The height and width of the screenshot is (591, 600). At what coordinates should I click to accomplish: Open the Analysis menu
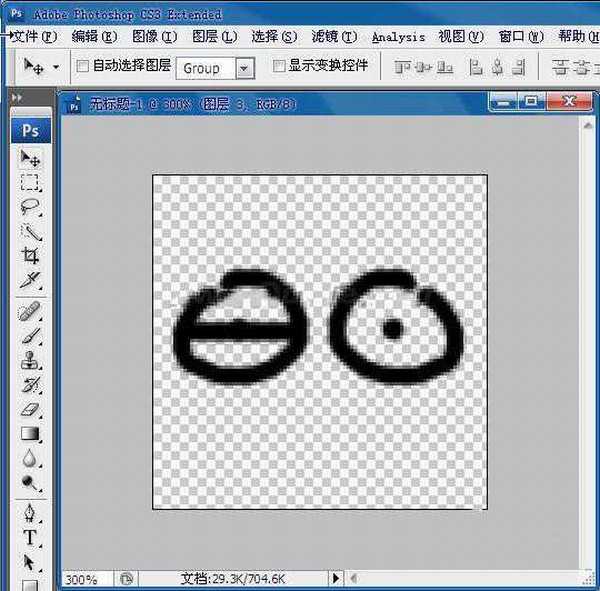click(x=398, y=37)
